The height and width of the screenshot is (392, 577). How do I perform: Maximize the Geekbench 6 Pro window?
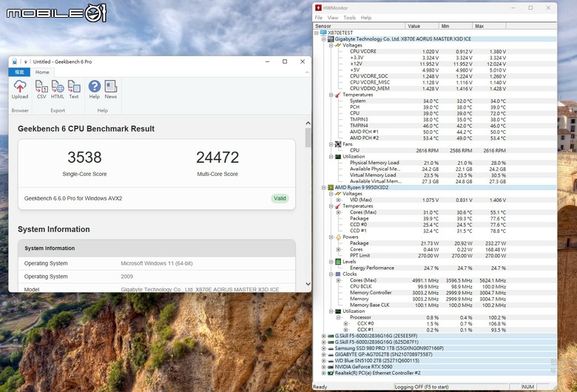tap(285, 61)
